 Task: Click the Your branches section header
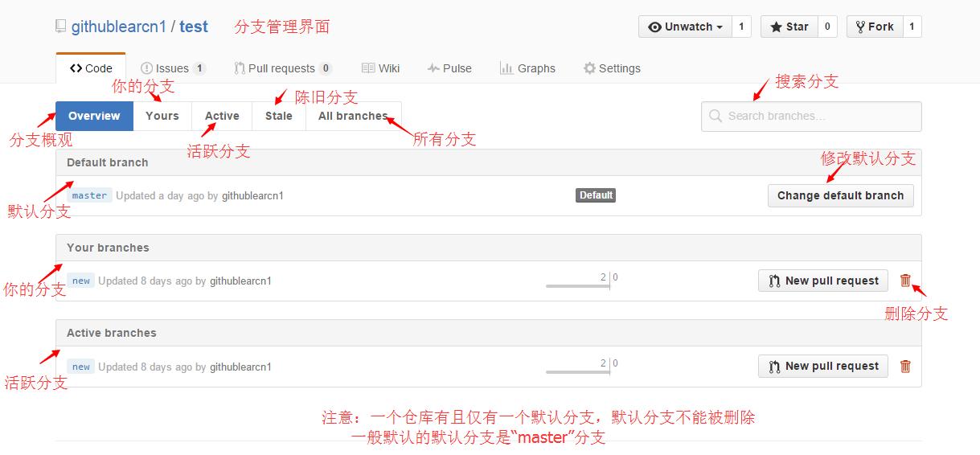[489, 248]
